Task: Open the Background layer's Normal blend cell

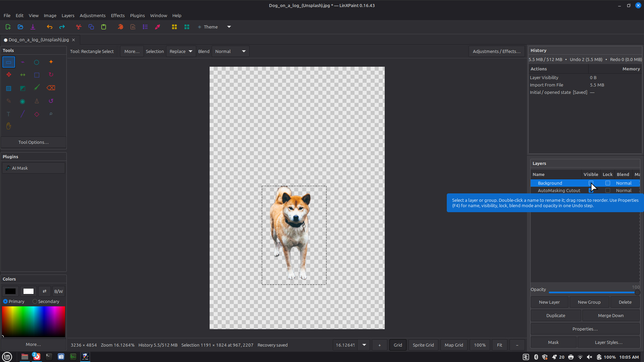Action: pos(624,183)
